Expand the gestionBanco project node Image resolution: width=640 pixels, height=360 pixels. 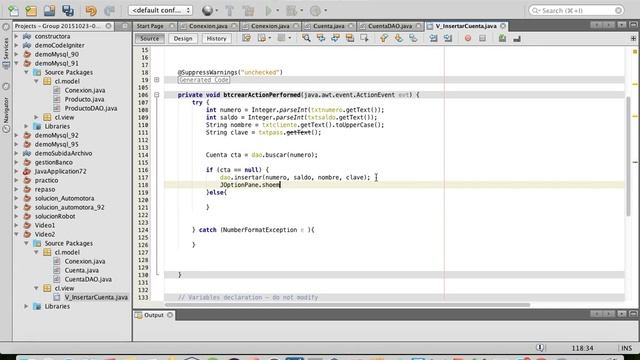coord(16,162)
